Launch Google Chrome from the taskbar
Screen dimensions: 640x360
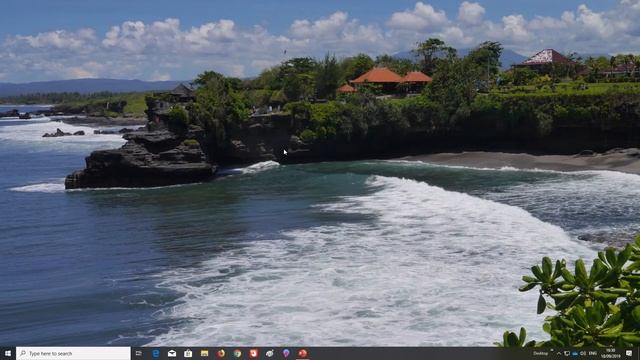[237, 353]
